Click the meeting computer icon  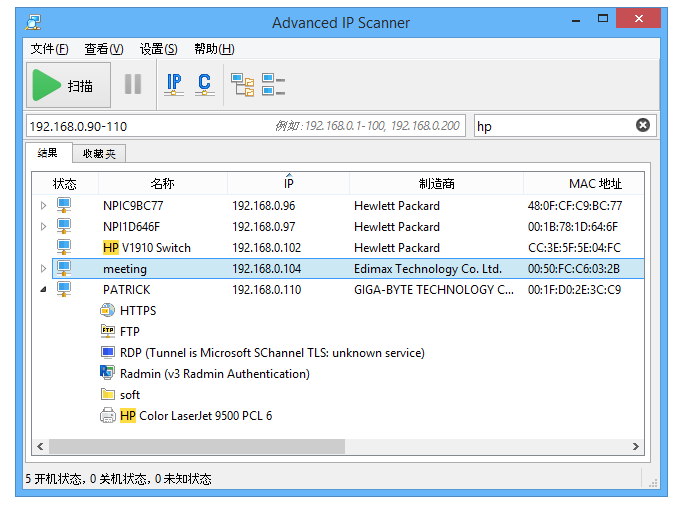[64, 268]
